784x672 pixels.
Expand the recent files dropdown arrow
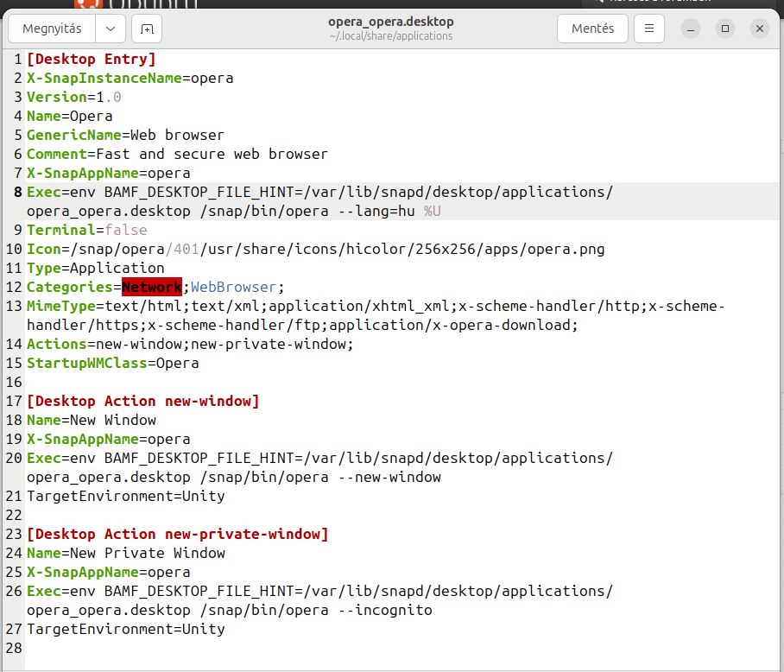(x=110, y=29)
